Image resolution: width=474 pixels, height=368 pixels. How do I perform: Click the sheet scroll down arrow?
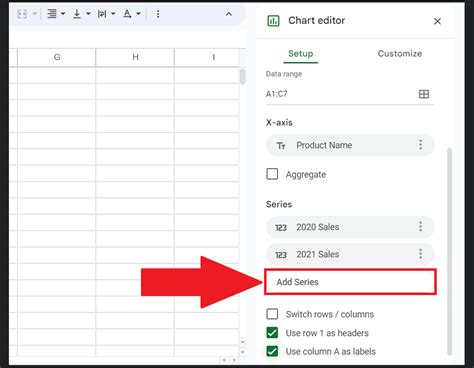243,352
